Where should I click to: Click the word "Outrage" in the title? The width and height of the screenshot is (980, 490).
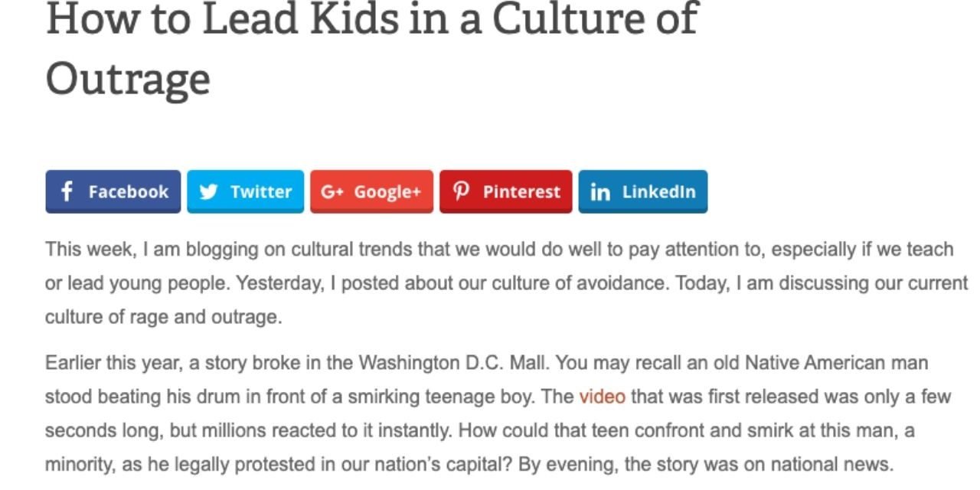tap(128, 79)
